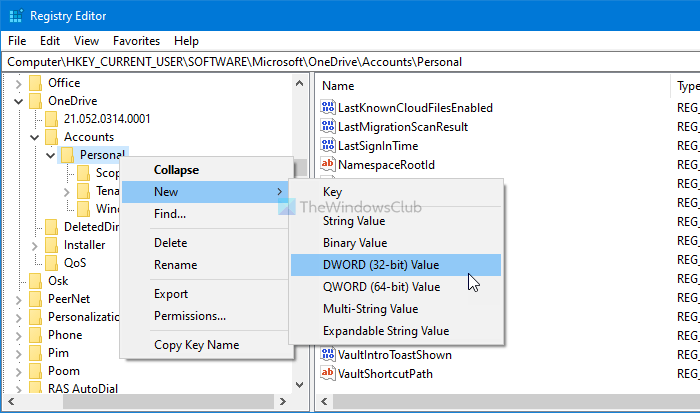Click the PeerNet folder icon
This screenshot has width=700, height=413.
coord(36,299)
